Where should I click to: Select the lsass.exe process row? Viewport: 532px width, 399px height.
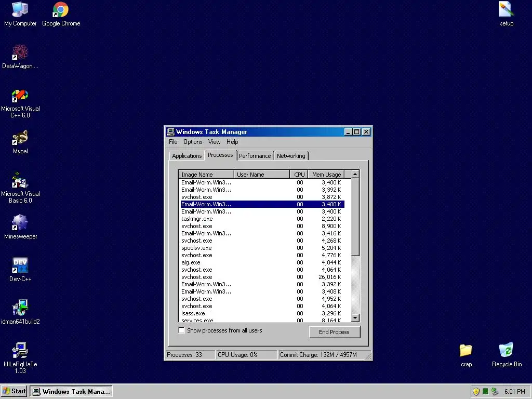tap(262, 313)
